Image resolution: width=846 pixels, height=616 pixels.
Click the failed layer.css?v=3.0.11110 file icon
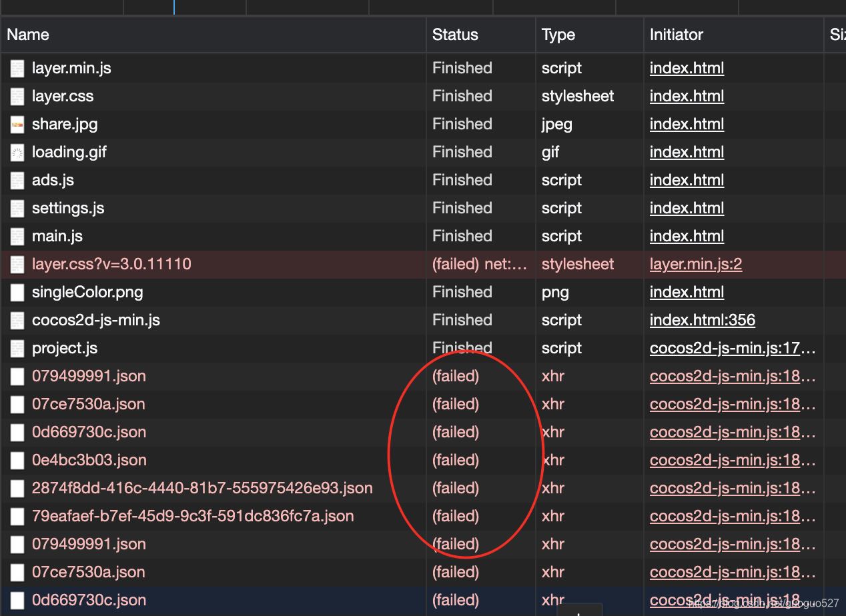(17, 265)
